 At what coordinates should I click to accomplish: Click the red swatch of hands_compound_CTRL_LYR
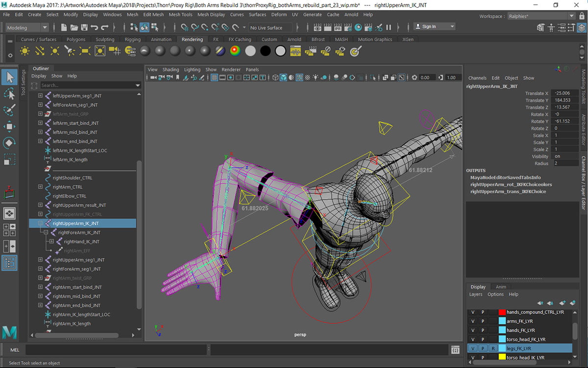pyautogui.click(x=502, y=312)
